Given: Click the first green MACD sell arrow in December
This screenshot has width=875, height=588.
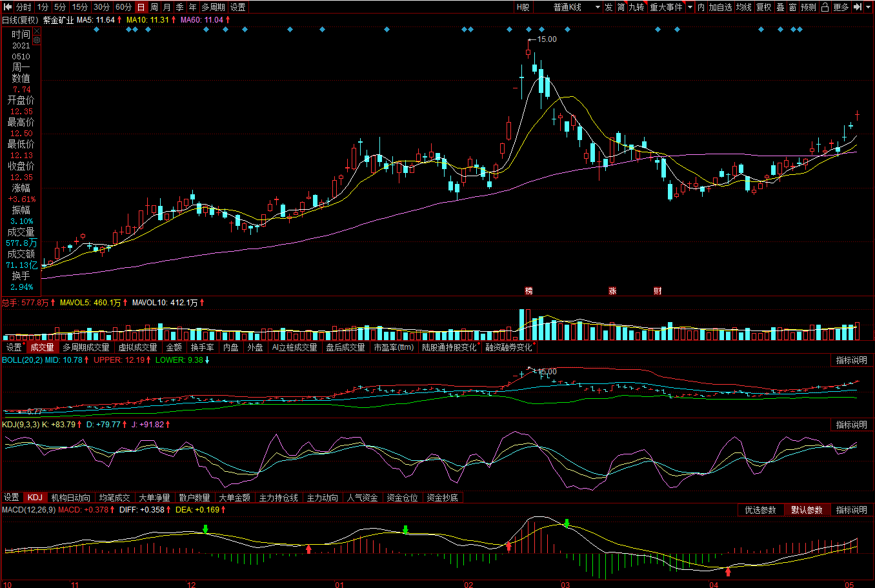Looking at the screenshot, I should (x=205, y=529).
